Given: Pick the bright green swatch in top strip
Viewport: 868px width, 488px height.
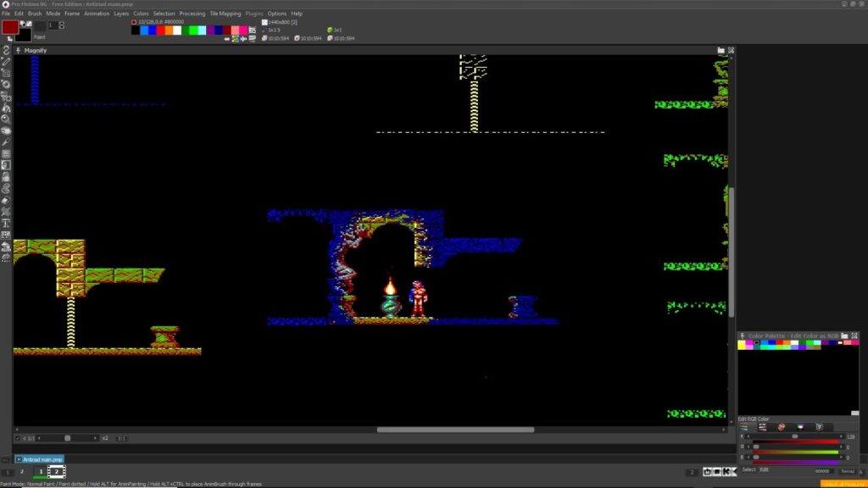Looking at the screenshot, I should click(x=193, y=30).
